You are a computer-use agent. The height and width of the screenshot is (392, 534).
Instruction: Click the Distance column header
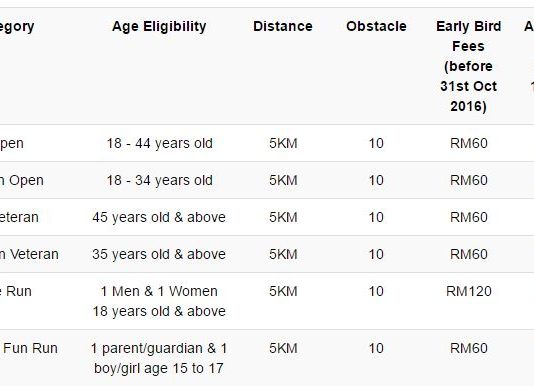pos(283,27)
